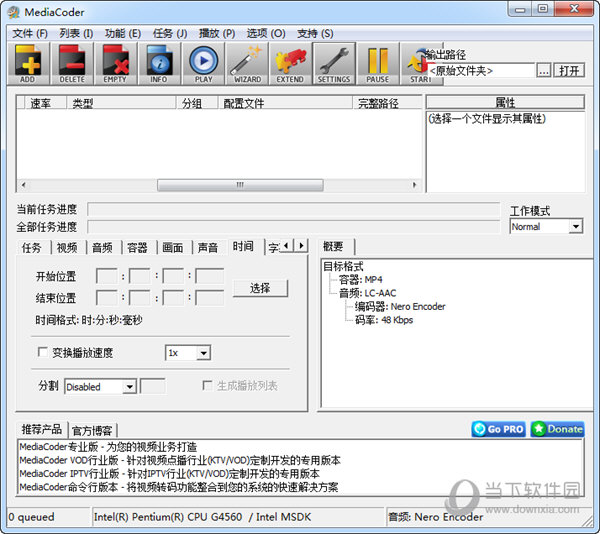Viewport: 600px width, 534px height.
Task: Click the 开始位置 milliseconds field
Action: (210, 276)
